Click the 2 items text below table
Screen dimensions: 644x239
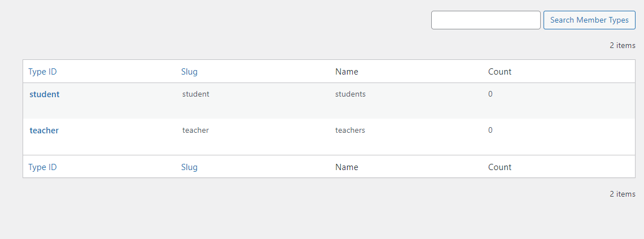coord(622,194)
